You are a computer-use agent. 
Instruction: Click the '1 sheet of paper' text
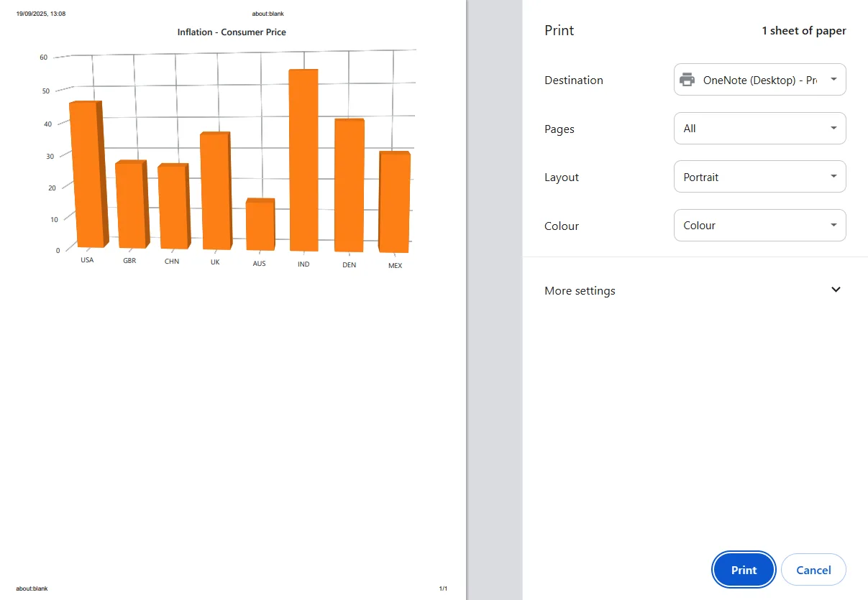pos(804,31)
